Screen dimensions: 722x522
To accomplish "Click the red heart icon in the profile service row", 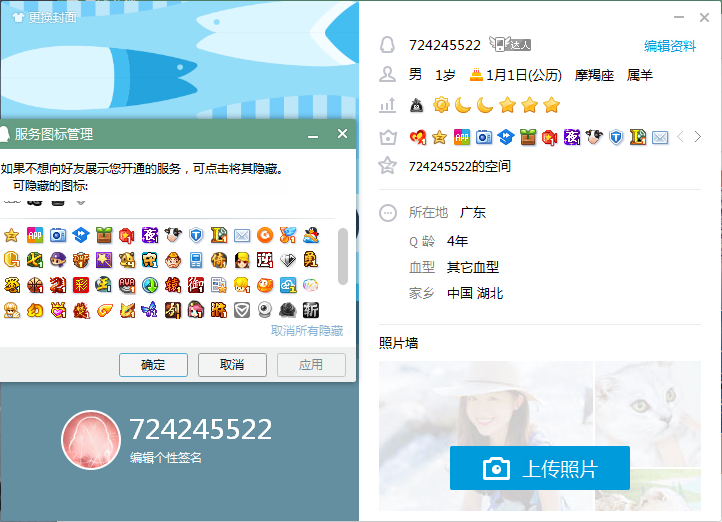I will tap(418, 137).
